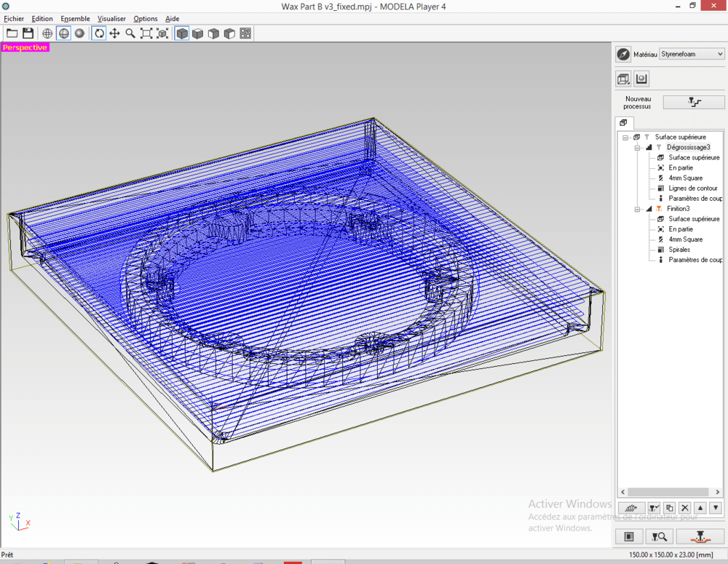The image size is (728, 564).
Task: Show the front face cube view
Action: (x=213, y=33)
